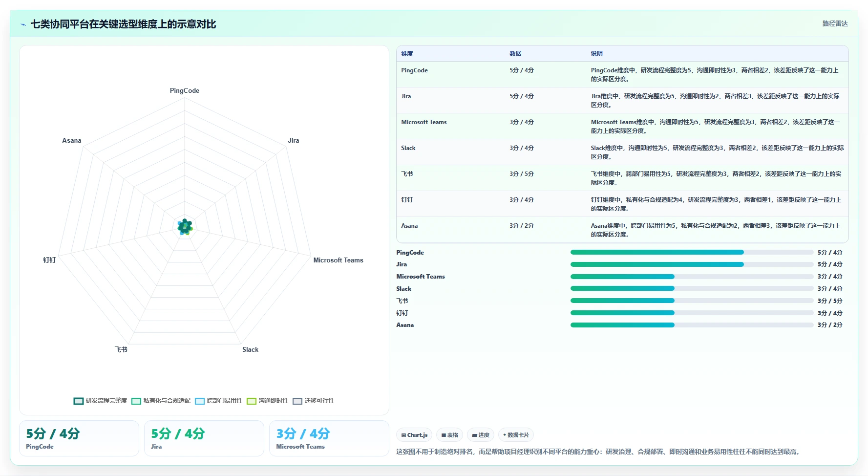Click the 飞书 progress bar

(692, 301)
